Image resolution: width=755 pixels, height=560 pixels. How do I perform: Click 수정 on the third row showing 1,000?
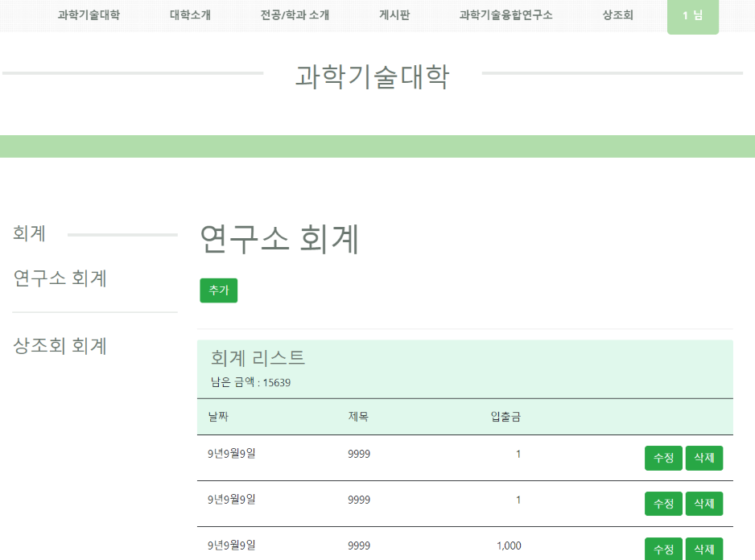pyautogui.click(x=663, y=550)
